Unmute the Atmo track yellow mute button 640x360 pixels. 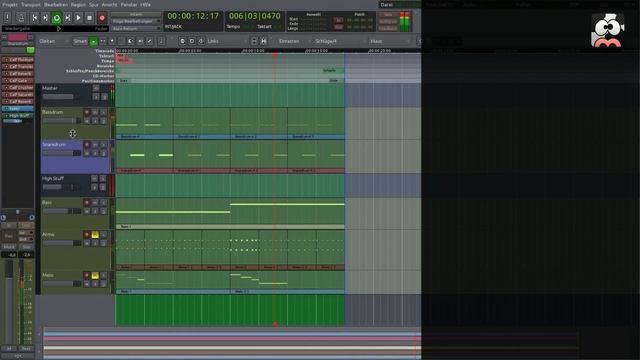95,235
